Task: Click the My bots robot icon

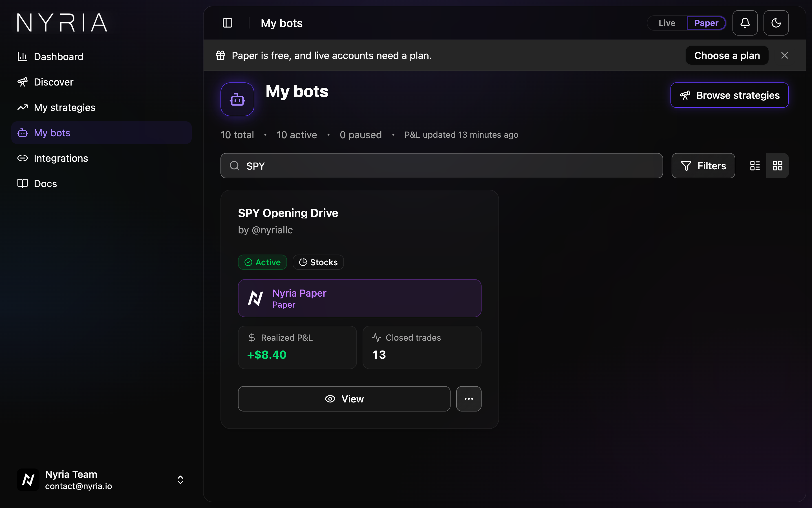Action: (x=237, y=99)
